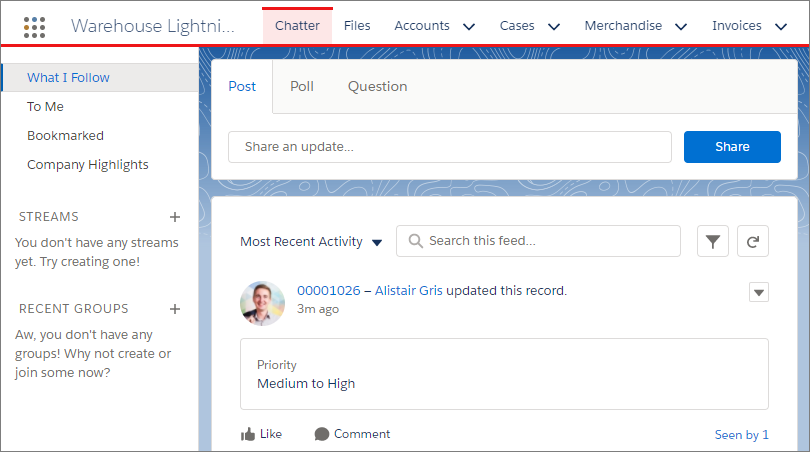
Task: Open the Invoices tab
Action: coord(737,26)
